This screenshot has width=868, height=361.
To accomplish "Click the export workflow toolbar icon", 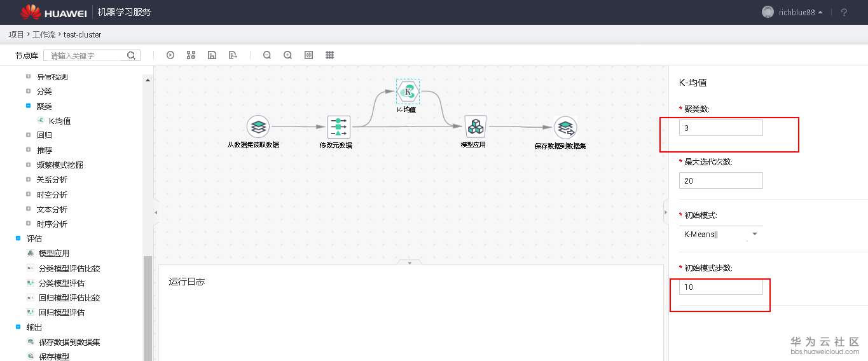I will 233,55.
